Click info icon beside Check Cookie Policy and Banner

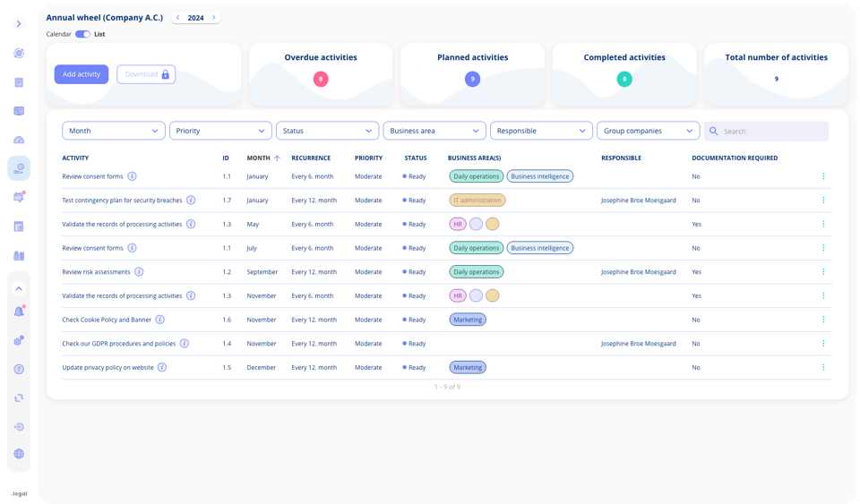pos(160,320)
